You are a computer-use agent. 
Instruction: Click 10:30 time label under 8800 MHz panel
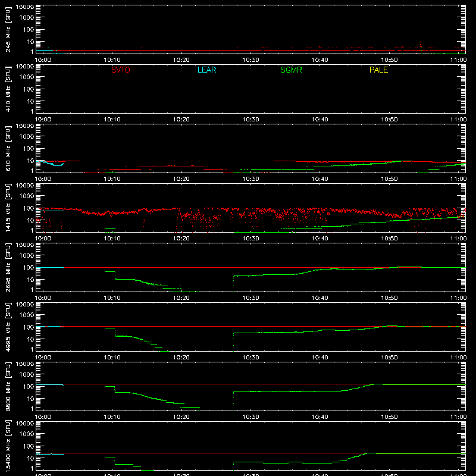coord(250,417)
